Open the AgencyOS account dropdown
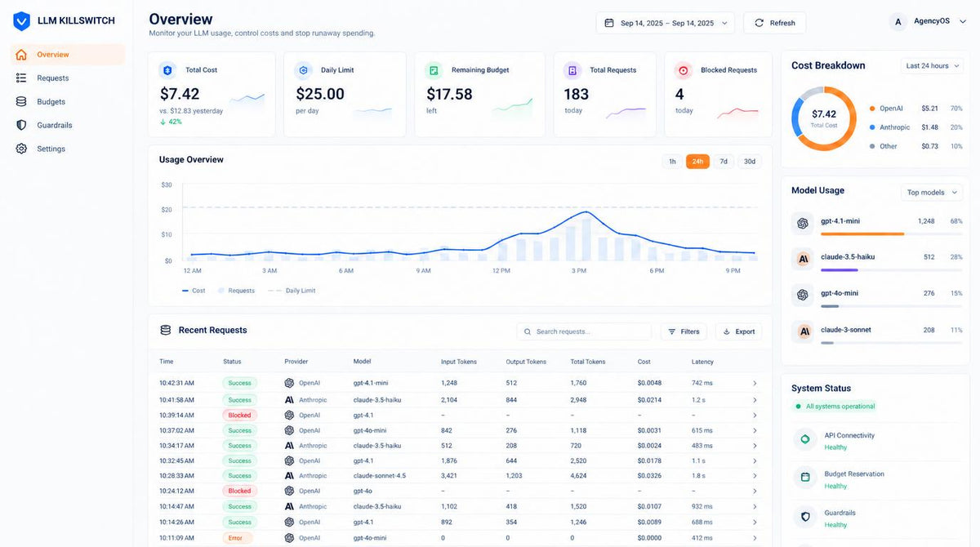This screenshot has width=980, height=547. tap(929, 22)
